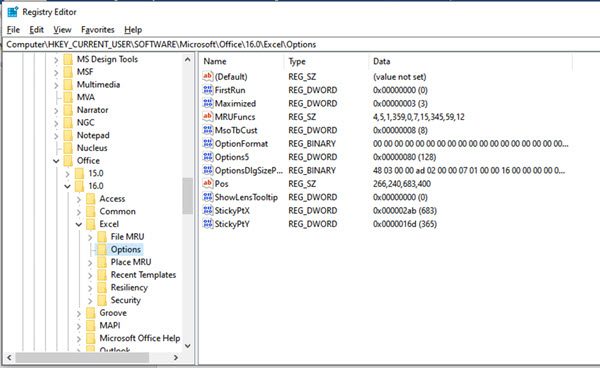Viewport: 600px width, 368px height.
Task: Click the Groove folder icon
Action: click(91, 313)
